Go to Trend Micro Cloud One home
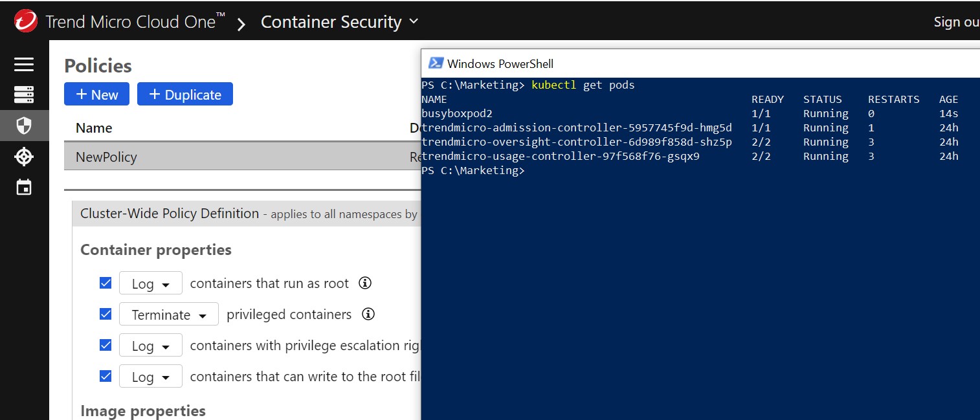 135,22
